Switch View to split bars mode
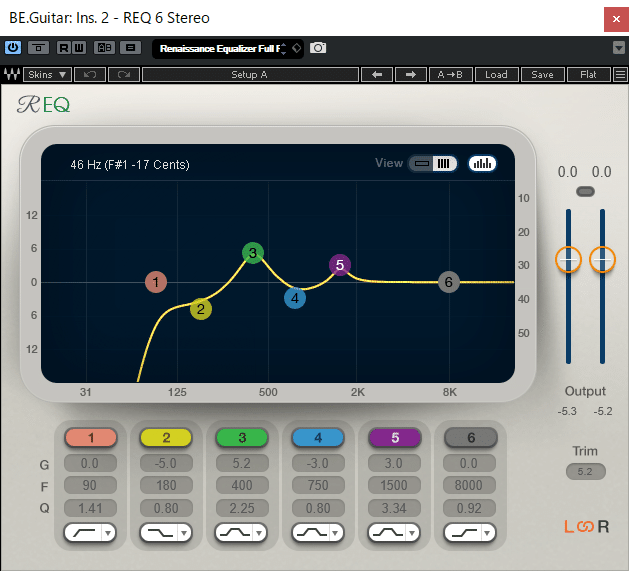This screenshot has height=571, width=629. [x=444, y=163]
